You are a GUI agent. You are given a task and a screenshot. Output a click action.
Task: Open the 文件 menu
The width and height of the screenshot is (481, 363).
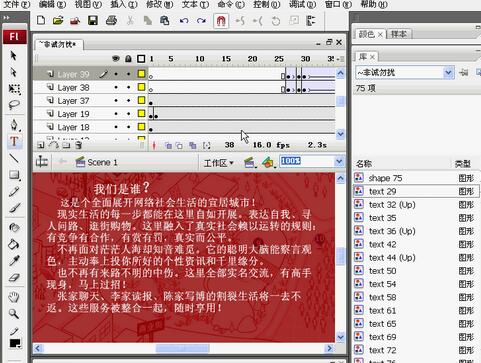(16, 4)
